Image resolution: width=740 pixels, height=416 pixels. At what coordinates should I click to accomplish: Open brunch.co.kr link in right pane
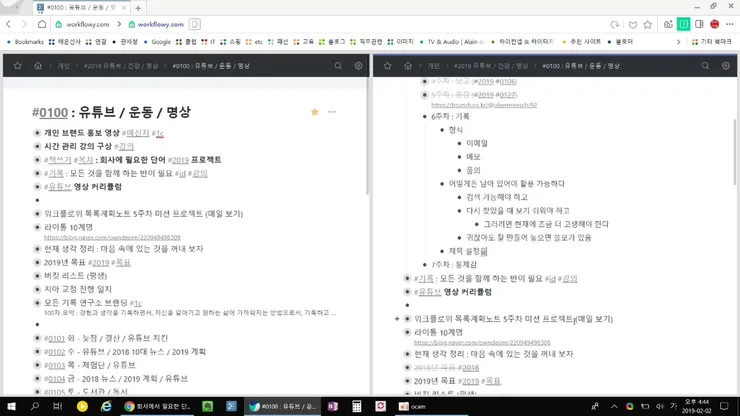[484, 105]
